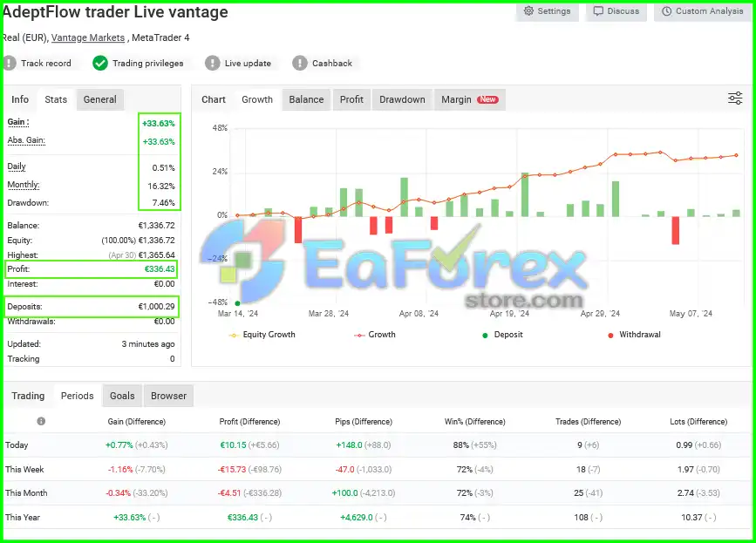The width and height of the screenshot is (756, 543).
Task: Click Highest value €1,365.64
Action: pos(157,255)
